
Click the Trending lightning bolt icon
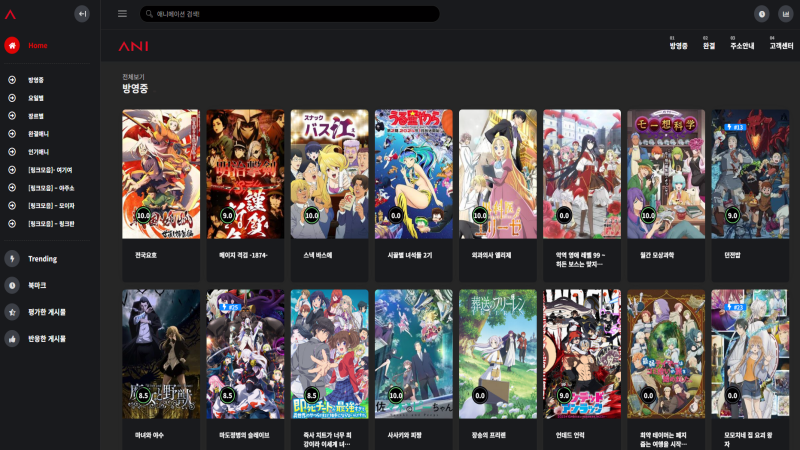tap(12, 258)
